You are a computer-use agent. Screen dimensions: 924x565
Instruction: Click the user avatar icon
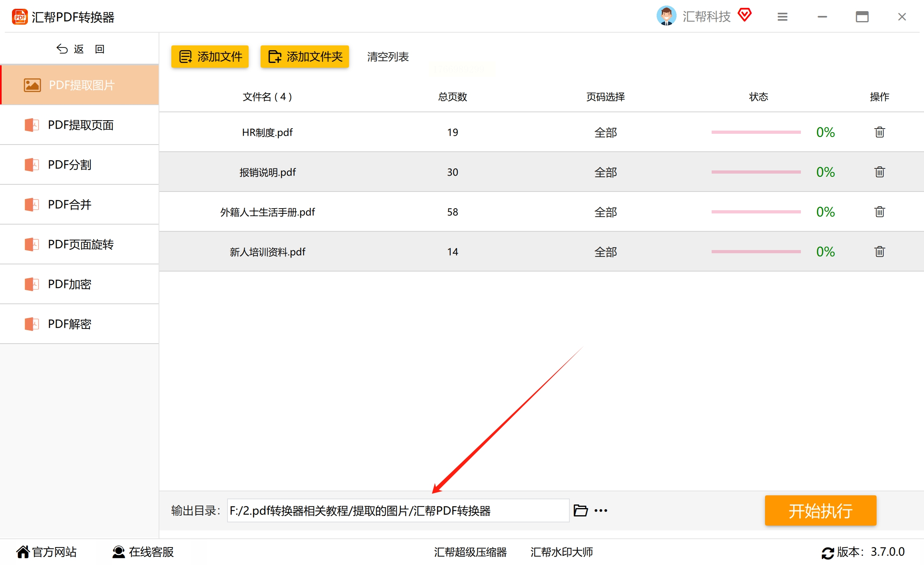pyautogui.click(x=666, y=16)
